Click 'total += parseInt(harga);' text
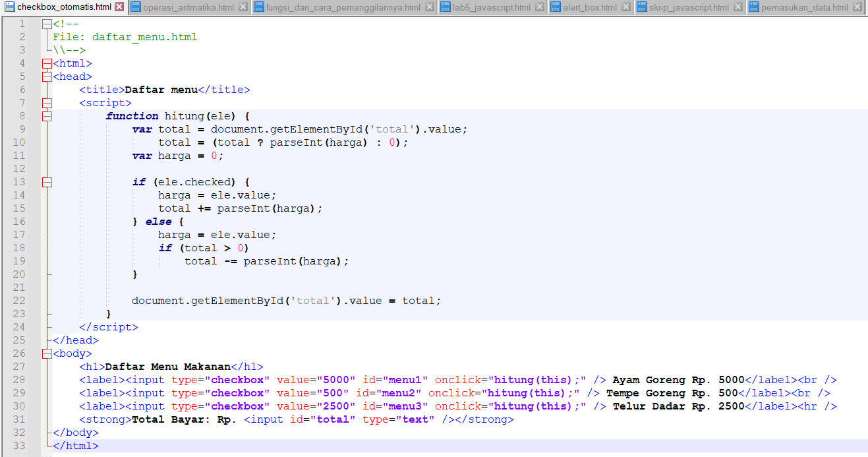 click(241, 208)
